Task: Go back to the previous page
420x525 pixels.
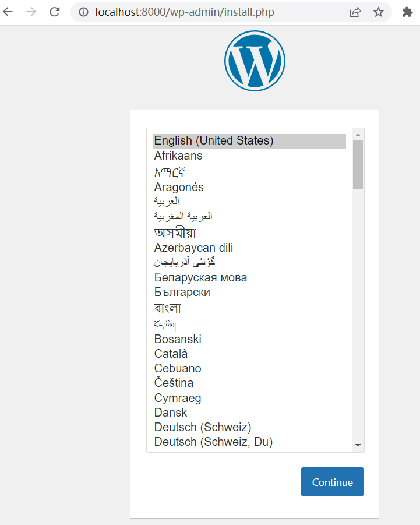Action: (8, 12)
